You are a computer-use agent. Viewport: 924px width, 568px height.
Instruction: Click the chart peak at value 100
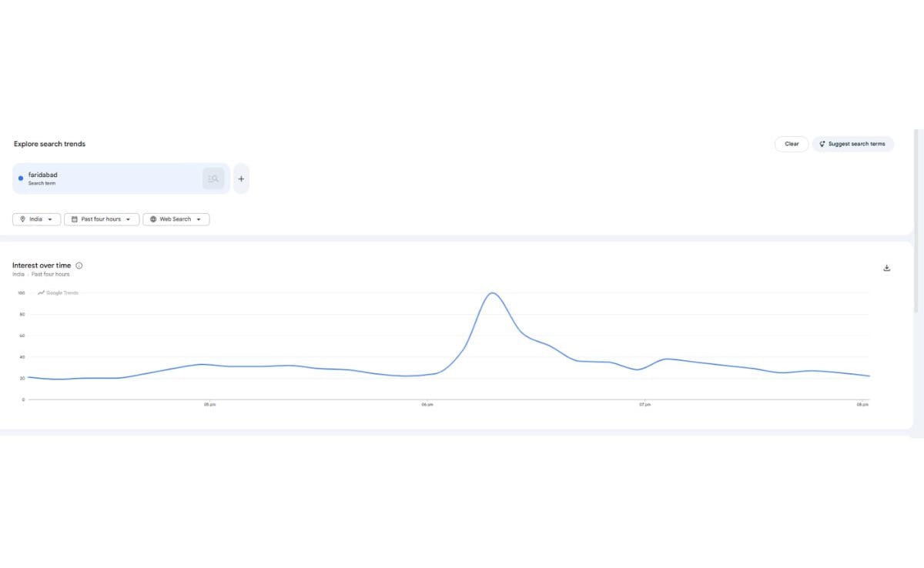pos(492,293)
